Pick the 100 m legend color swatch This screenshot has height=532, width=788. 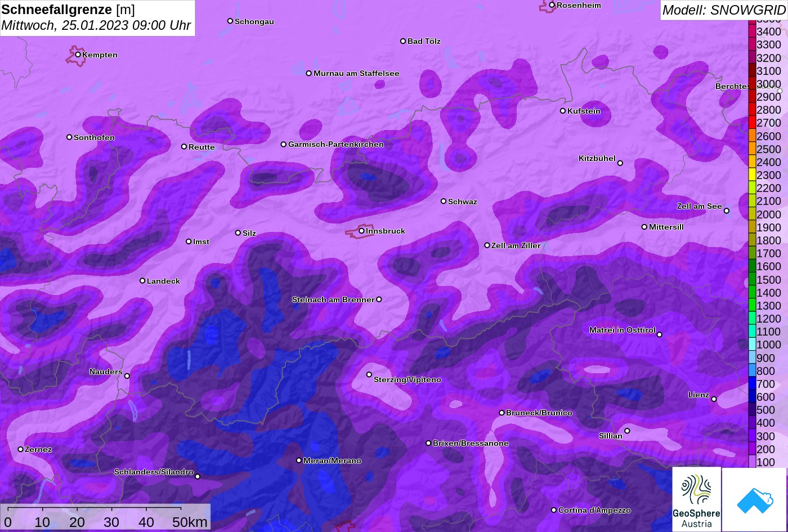click(x=752, y=462)
